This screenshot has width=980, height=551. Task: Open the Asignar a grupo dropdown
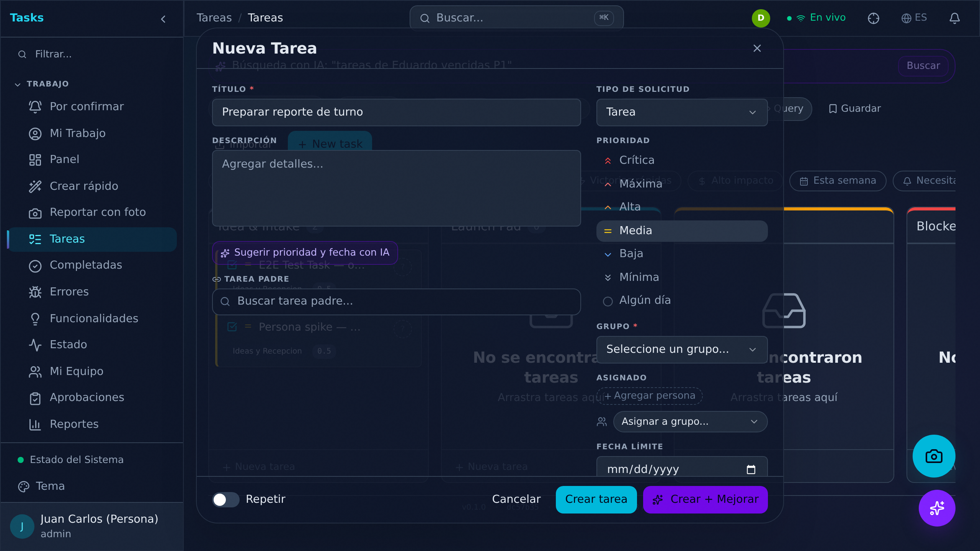click(x=690, y=422)
